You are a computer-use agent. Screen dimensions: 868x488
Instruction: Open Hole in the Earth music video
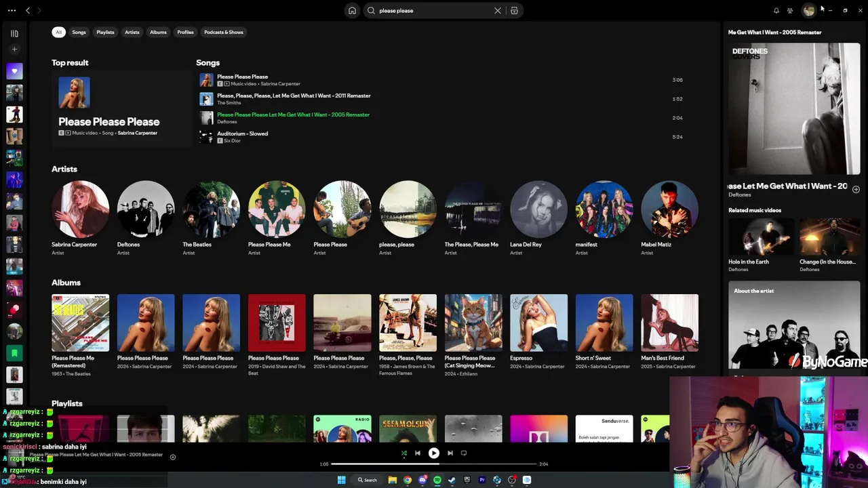(759, 237)
